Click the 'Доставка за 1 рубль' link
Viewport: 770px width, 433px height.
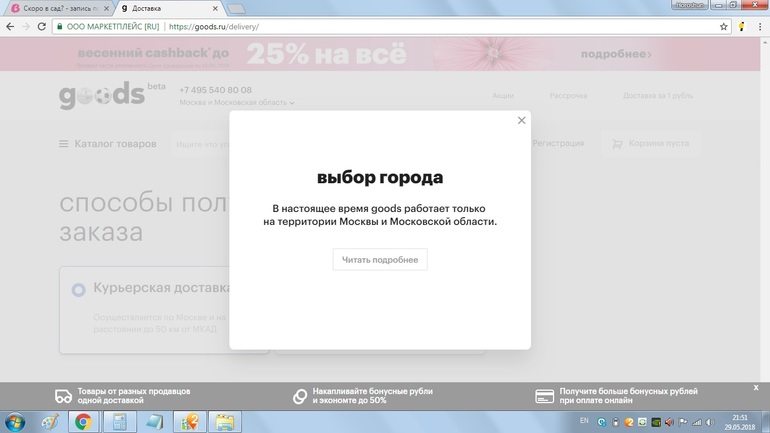(x=657, y=96)
